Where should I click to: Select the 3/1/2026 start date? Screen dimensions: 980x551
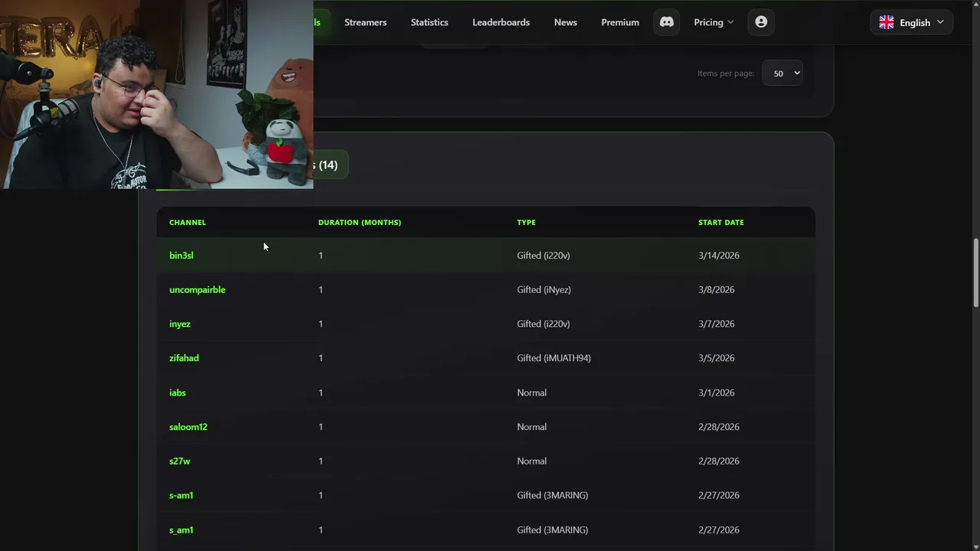click(717, 393)
